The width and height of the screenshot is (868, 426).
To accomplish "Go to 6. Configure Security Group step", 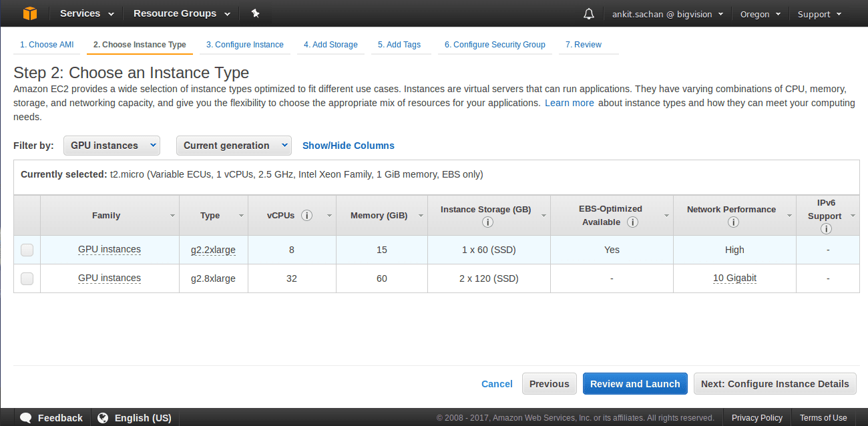I will pyautogui.click(x=495, y=45).
